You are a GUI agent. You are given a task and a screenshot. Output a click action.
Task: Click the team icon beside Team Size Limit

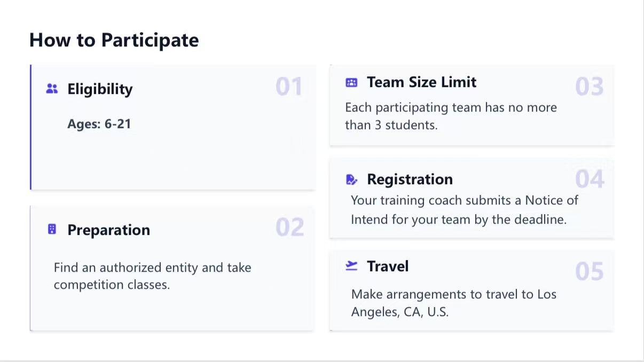(x=351, y=82)
